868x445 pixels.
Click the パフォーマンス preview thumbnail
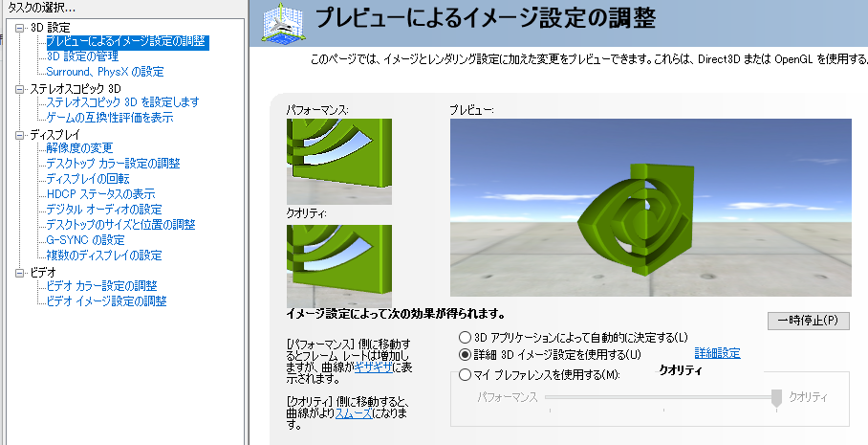[338, 162]
